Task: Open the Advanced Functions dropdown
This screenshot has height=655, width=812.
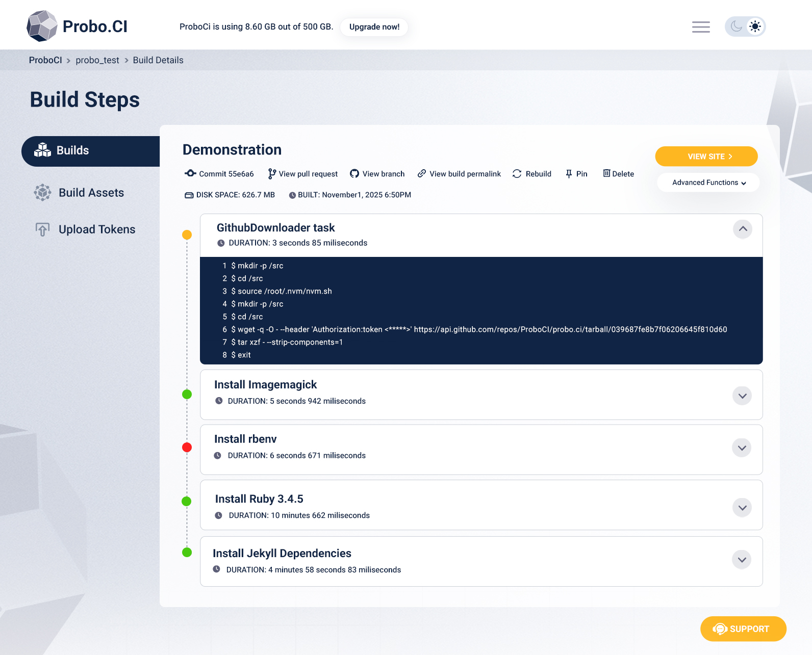Action: click(x=708, y=182)
